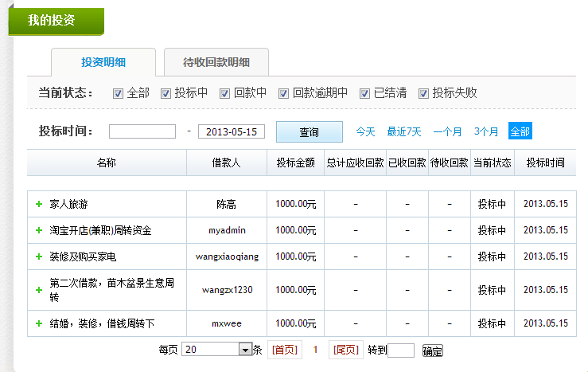Click borrower 陈高
Viewport: 588px width, 372px height.
[227, 204]
